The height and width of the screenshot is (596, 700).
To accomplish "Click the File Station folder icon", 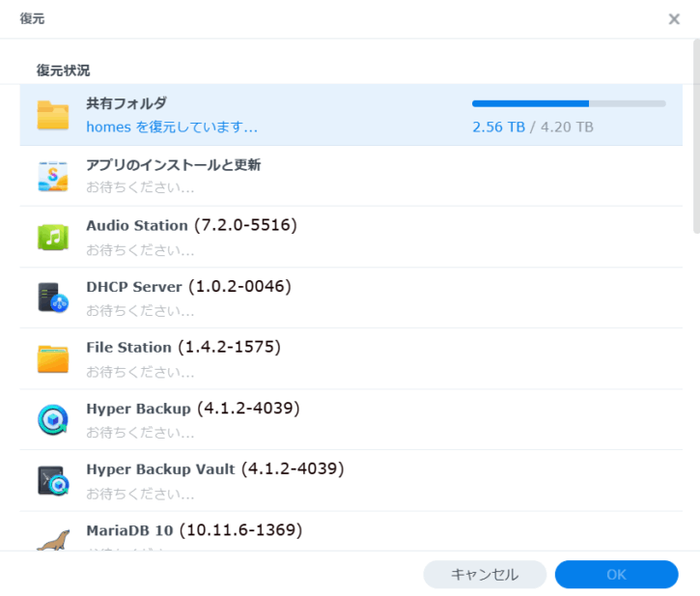I will [x=53, y=358].
